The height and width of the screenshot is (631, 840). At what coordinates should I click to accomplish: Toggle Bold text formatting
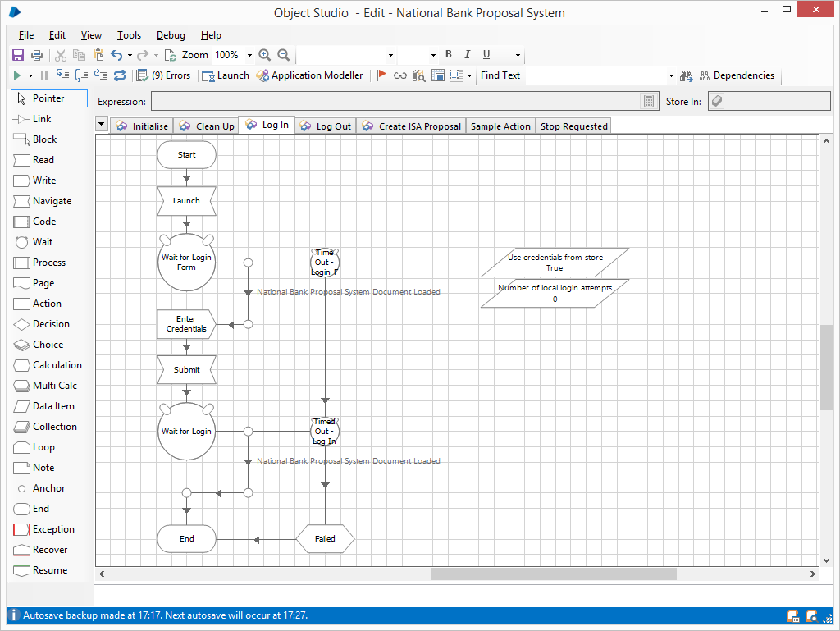pyautogui.click(x=449, y=55)
